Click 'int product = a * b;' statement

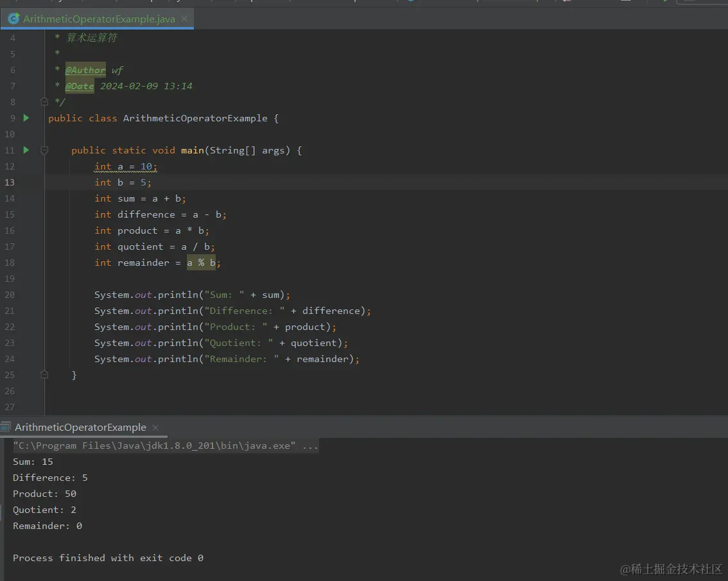(152, 230)
